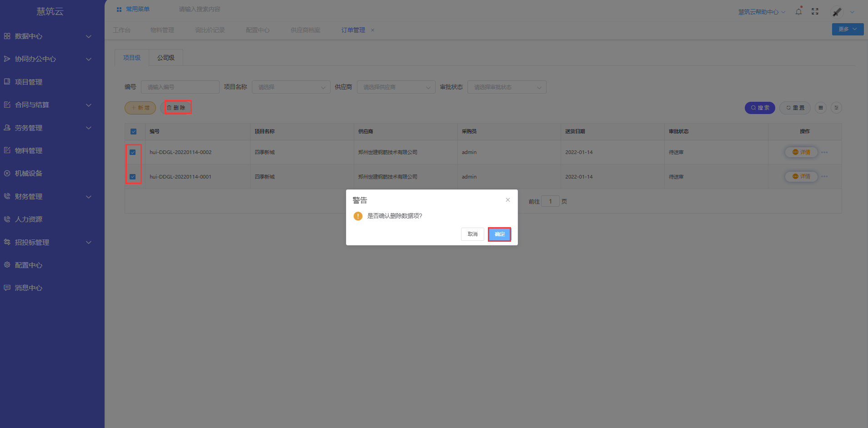Open more actions ellipsis for order 0001
This screenshot has width=868, height=428.
pyautogui.click(x=824, y=176)
